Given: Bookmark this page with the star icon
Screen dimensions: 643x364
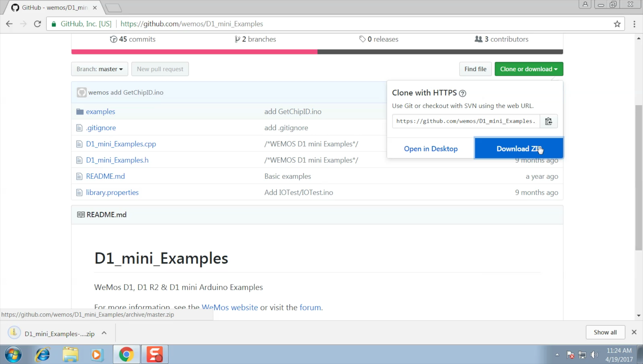Looking at the screenshot, I should pyautogui.click(x=617, y=24).
